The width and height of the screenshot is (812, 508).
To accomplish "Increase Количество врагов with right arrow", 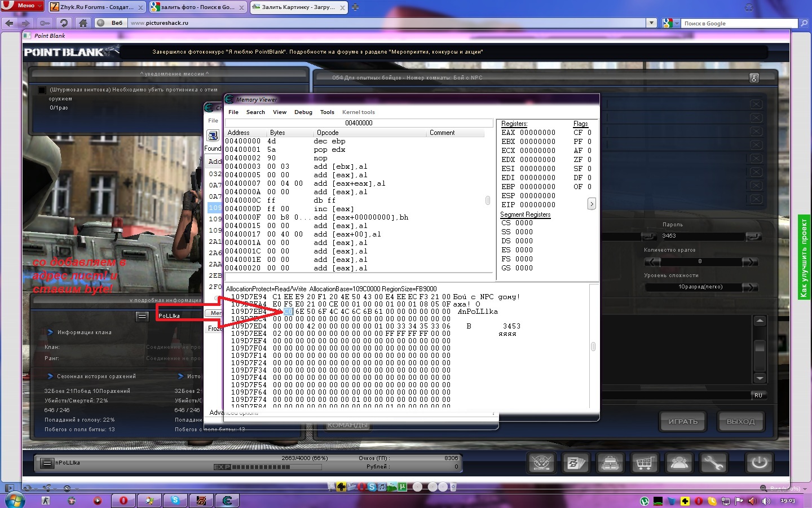I will tap(750, 261).
